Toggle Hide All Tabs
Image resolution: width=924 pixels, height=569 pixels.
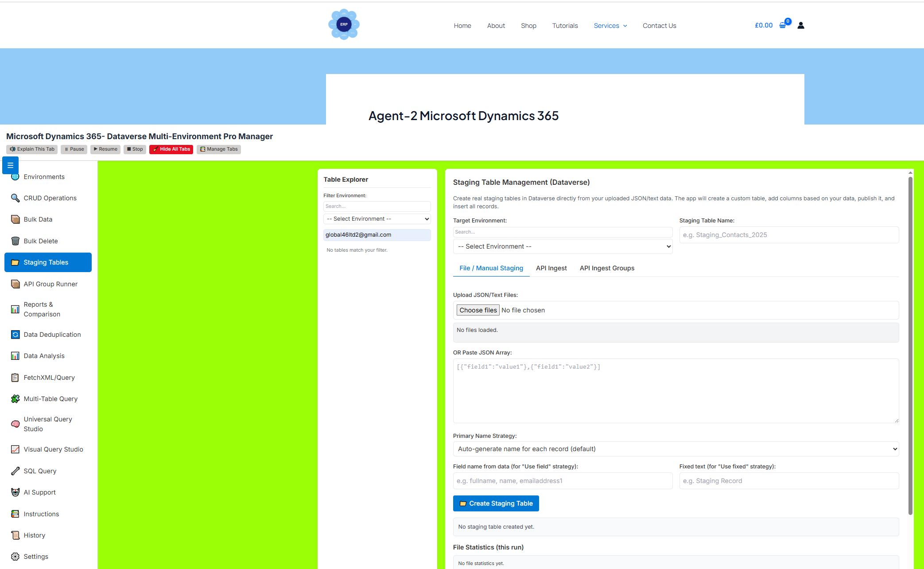(x=171, y=149)
